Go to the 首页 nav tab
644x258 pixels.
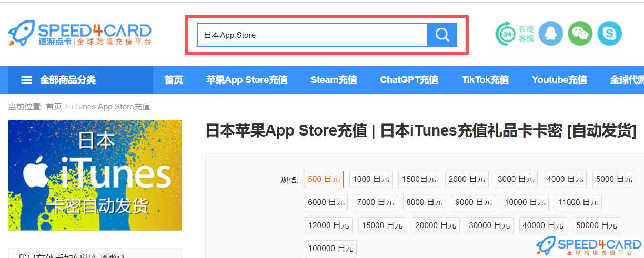(x=174, y=80)
